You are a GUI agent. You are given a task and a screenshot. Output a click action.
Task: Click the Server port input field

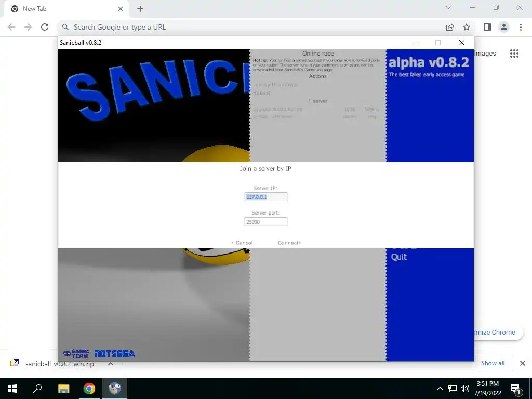pos(265,221)
